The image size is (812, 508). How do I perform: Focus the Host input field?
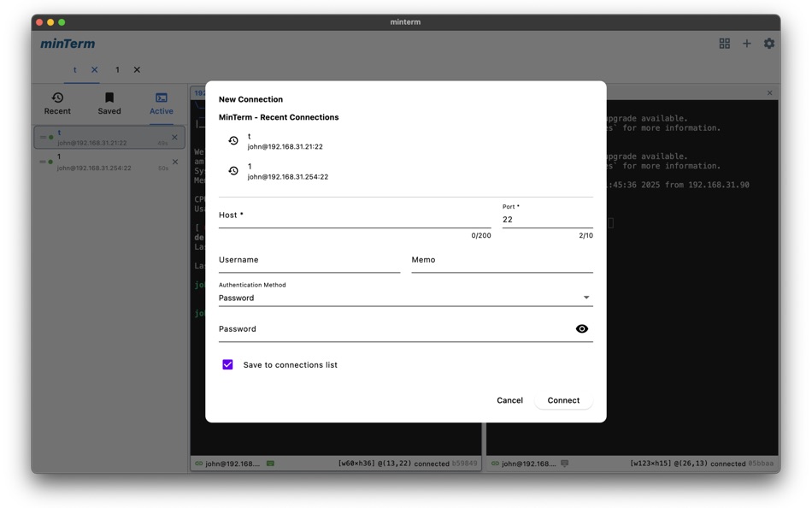coord(355,216)
